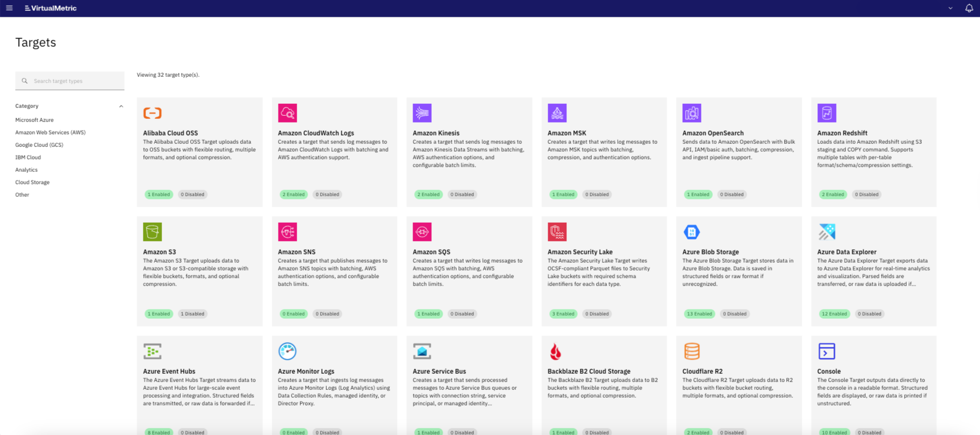Click the Amazon Security Lake icon
This screenshot has width=980, height=435.
(x=557, y=232)
